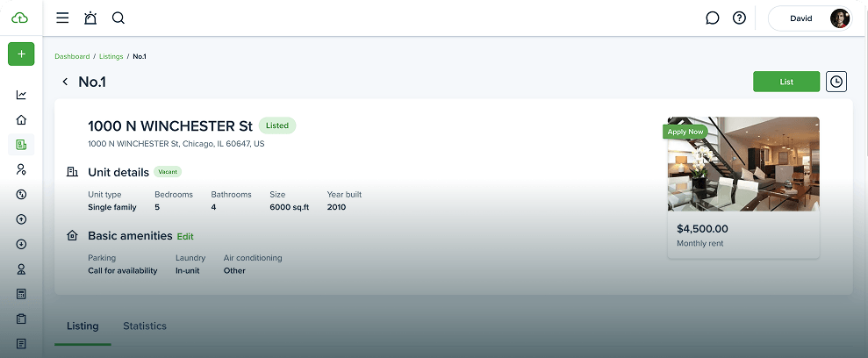The width and height of the screenshot is (868, 358).
Task: Edit the Basic amenities
Action: click(x=185, y=236)
